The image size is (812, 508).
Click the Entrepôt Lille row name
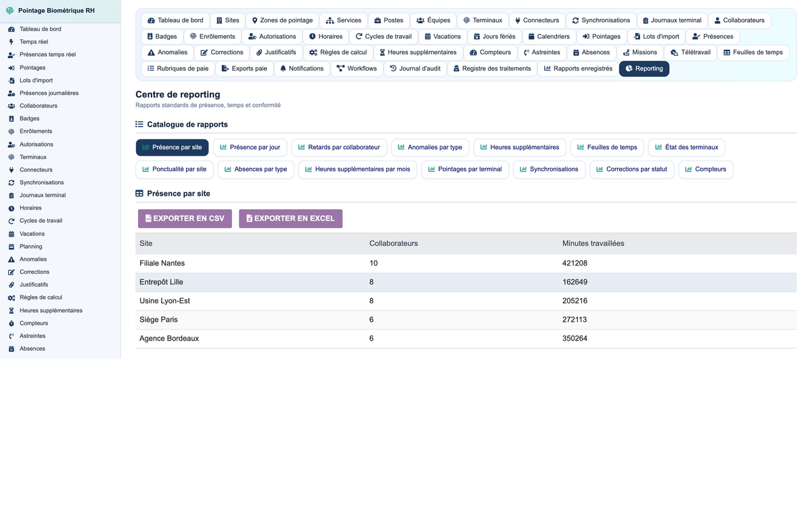(x=161, y=282)
